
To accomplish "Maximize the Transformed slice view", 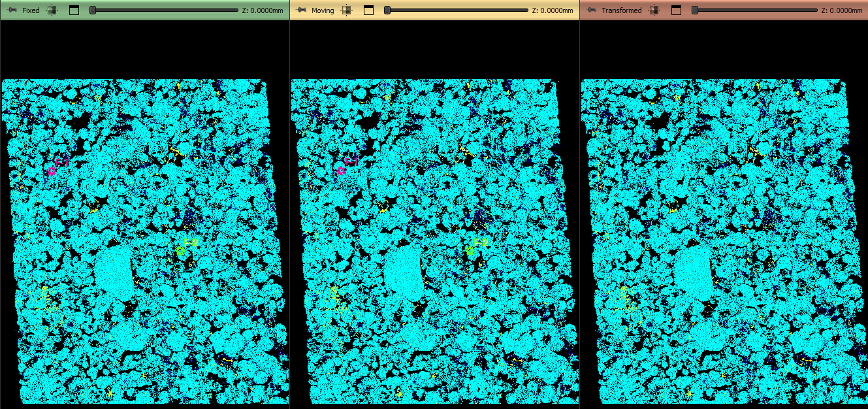I will click(676, 10).
